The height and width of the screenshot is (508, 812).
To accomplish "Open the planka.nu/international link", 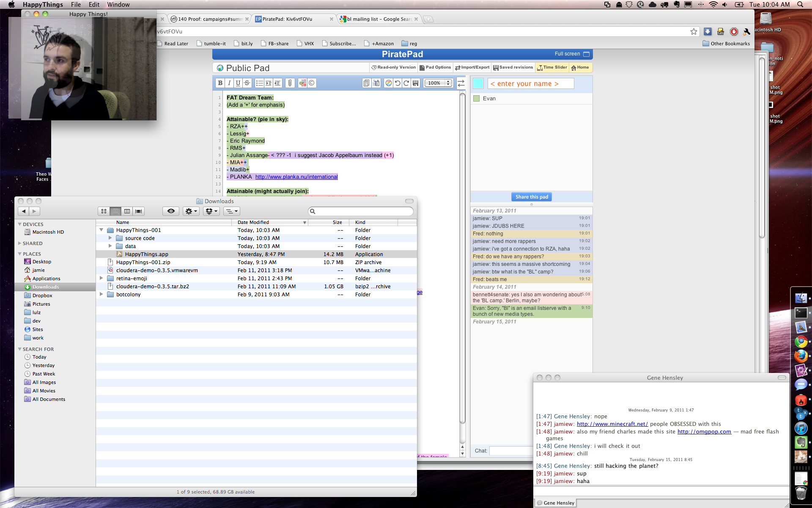I will 296,177.
